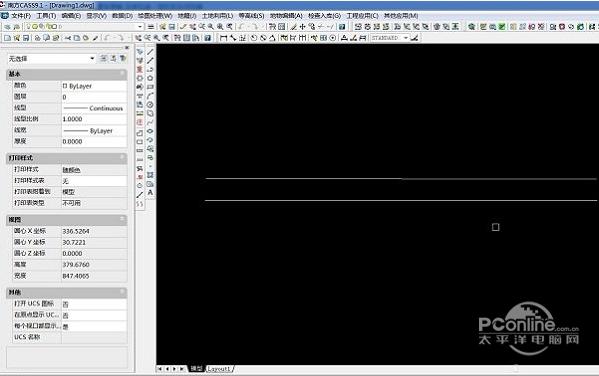Collapse the 视图 properties section

click(122, 219)
